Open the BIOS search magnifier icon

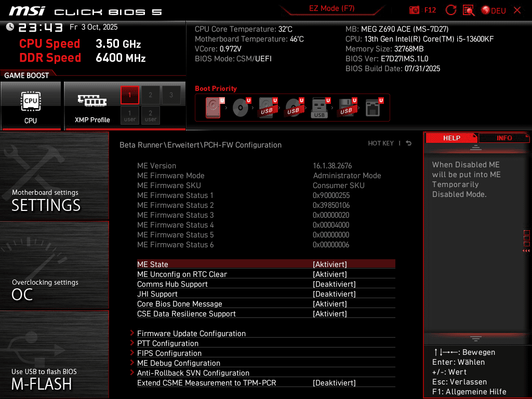click(x=469, y=10)
